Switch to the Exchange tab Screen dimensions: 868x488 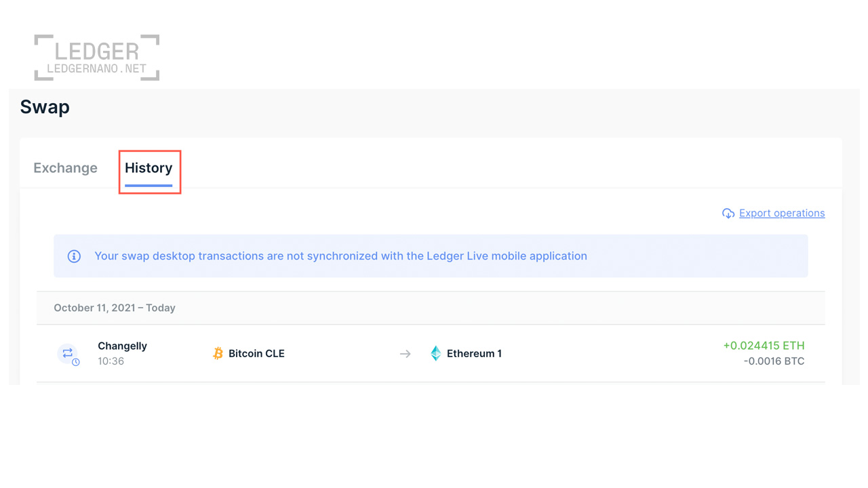click(x=65, y=168)
